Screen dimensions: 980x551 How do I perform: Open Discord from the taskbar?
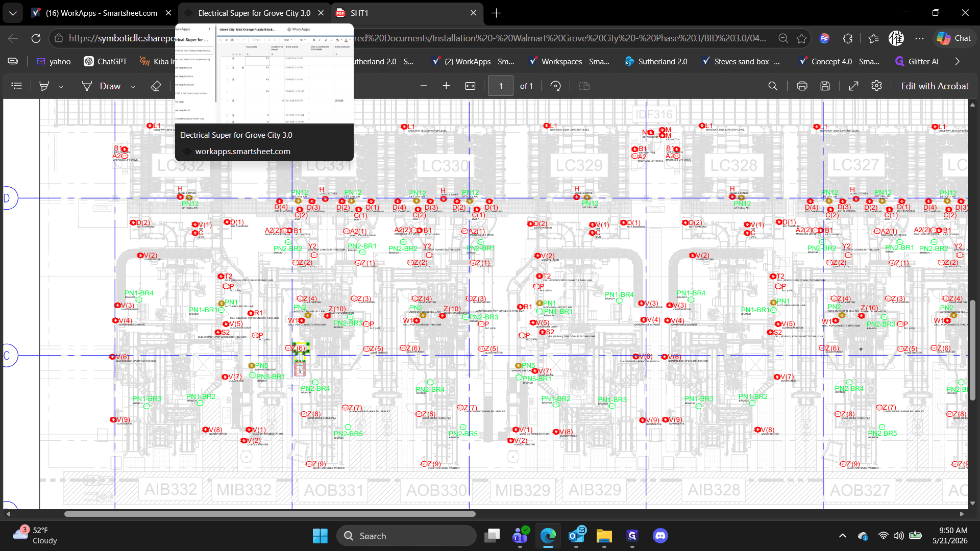(660, 536)
